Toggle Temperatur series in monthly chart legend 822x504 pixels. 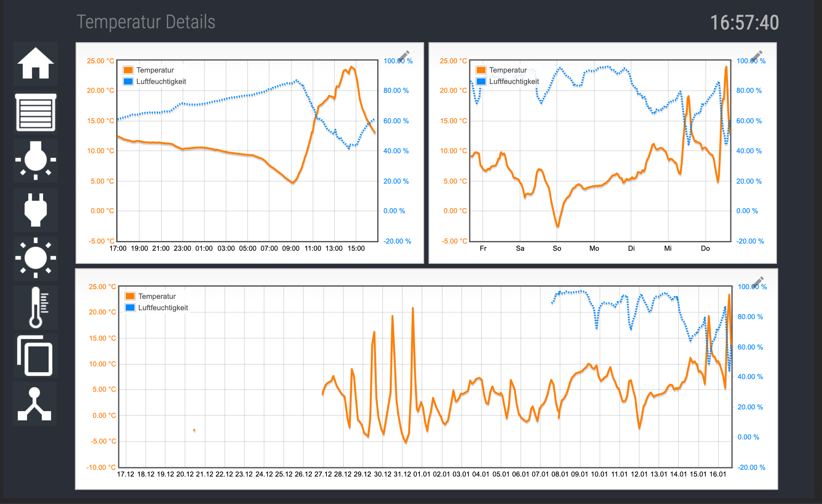coord(157,296)
